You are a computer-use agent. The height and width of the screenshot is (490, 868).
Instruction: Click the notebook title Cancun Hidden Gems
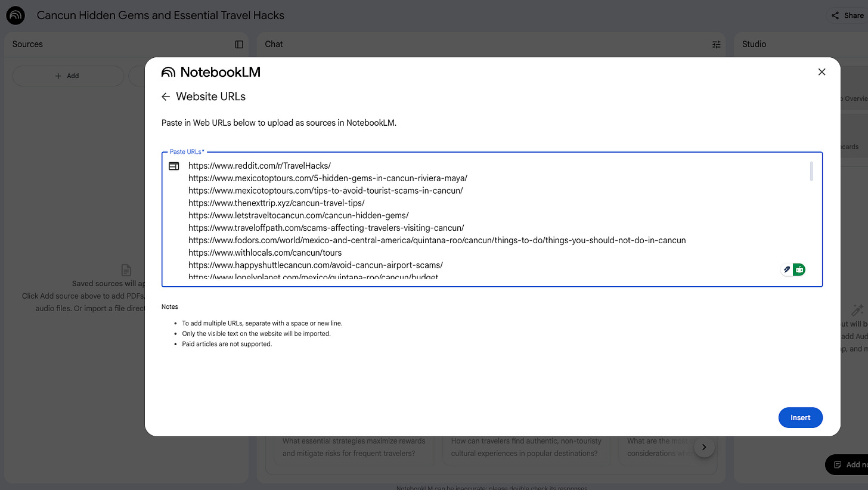point(160,15)
